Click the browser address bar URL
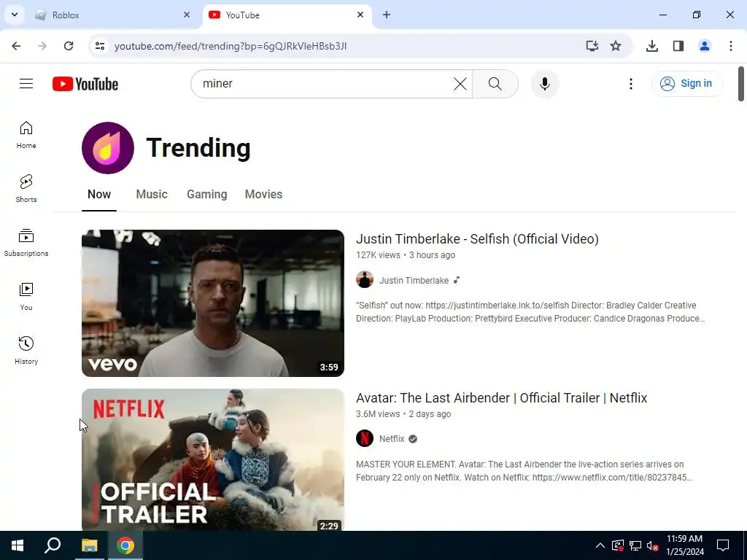Screen dimensions: 747x560 coord(231,46)
